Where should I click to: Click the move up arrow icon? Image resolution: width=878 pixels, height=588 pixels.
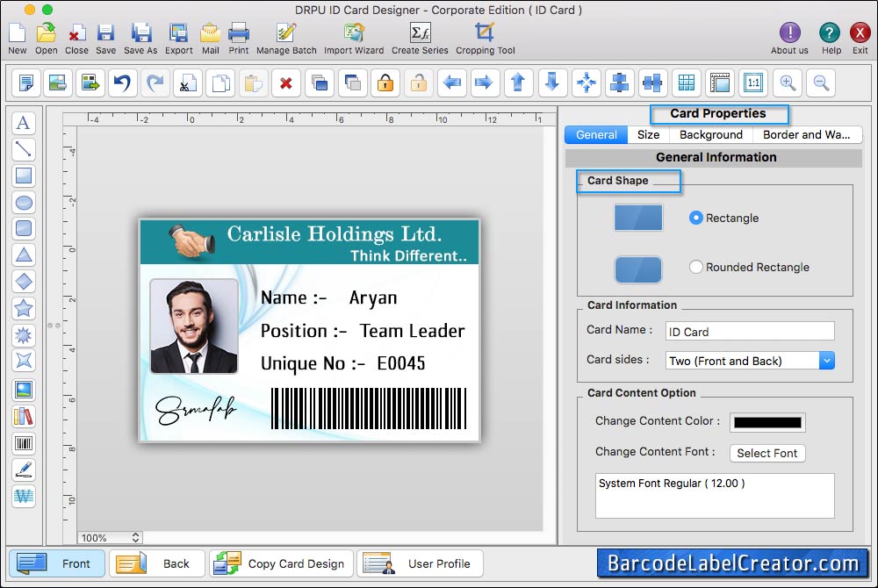click(x=519, y=82)
